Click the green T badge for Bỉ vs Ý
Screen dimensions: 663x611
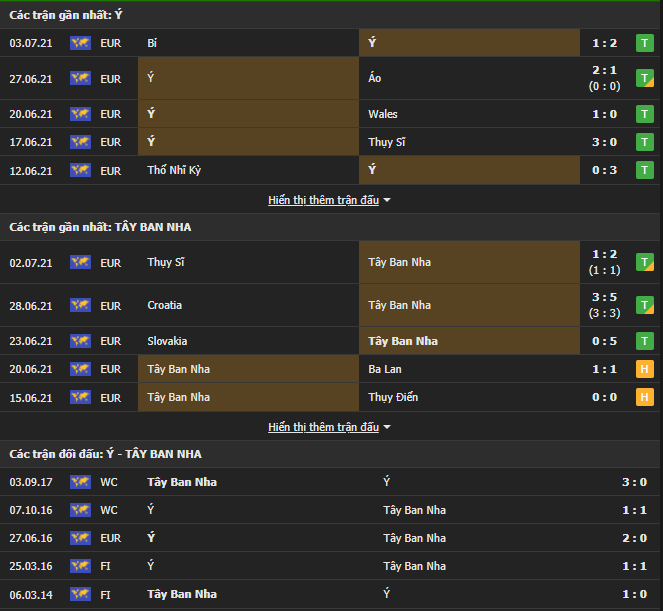(645, 43)
